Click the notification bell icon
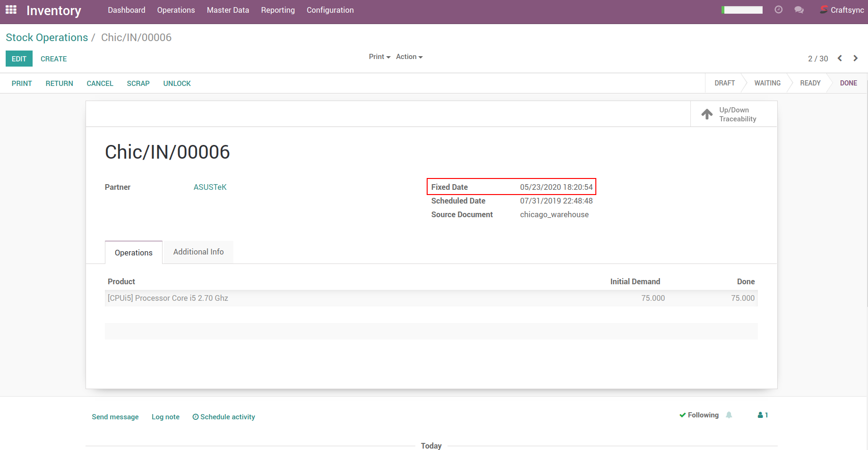 (x=729, y=415)
